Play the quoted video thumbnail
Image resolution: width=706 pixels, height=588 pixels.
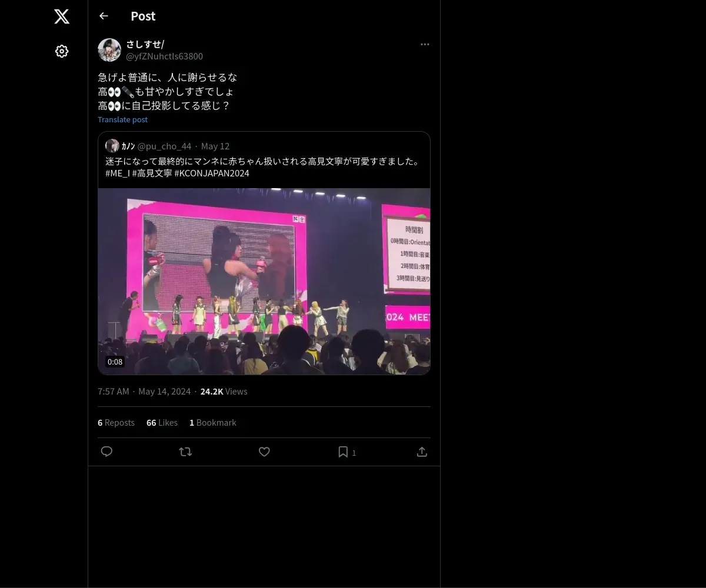point(264,281)
